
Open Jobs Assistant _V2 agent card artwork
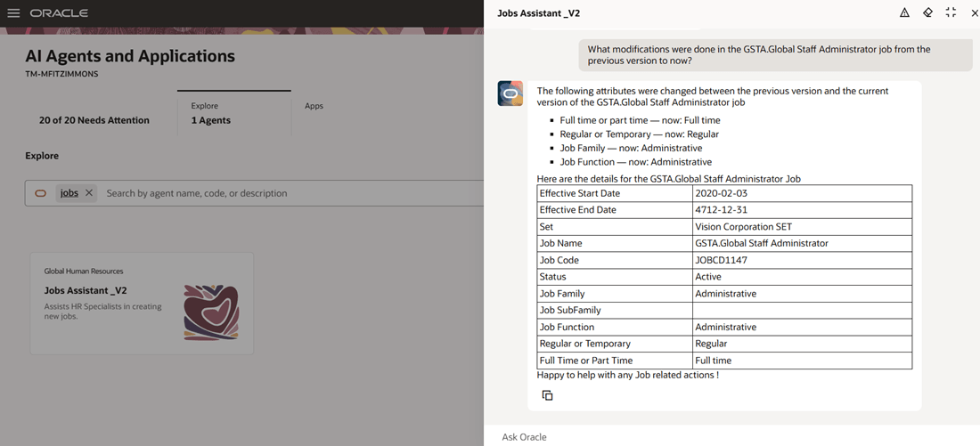pos(211,312)
